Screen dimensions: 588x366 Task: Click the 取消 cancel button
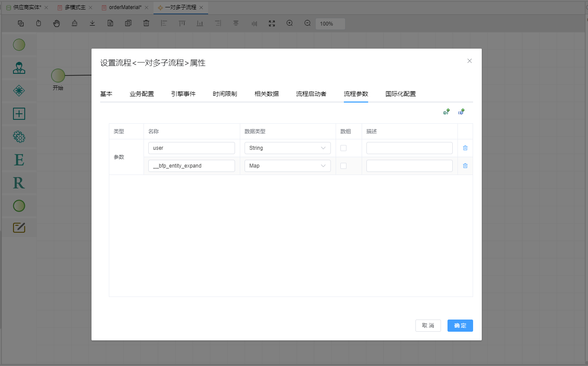(428, 326)
